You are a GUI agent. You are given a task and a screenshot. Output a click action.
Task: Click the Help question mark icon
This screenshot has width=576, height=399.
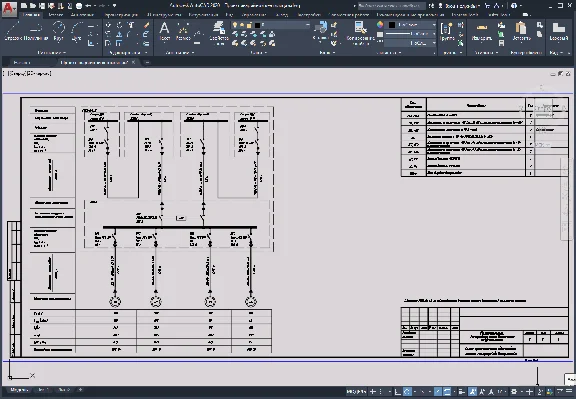tap(514, 6)
